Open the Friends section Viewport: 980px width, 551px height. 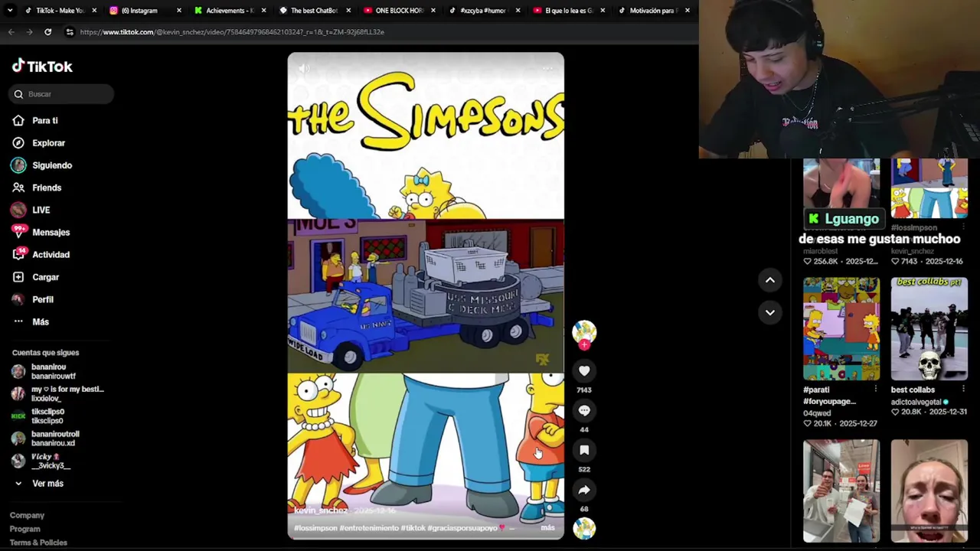click(x=47, y=187)
